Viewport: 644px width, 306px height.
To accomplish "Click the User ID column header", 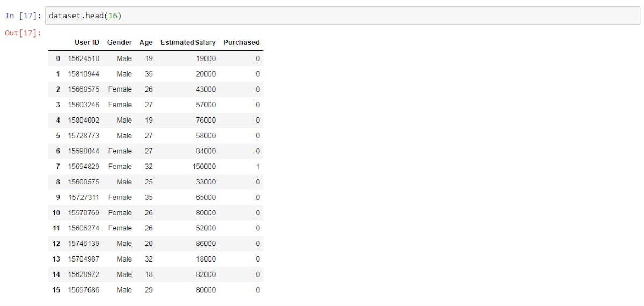I will (x=87, y=42).
